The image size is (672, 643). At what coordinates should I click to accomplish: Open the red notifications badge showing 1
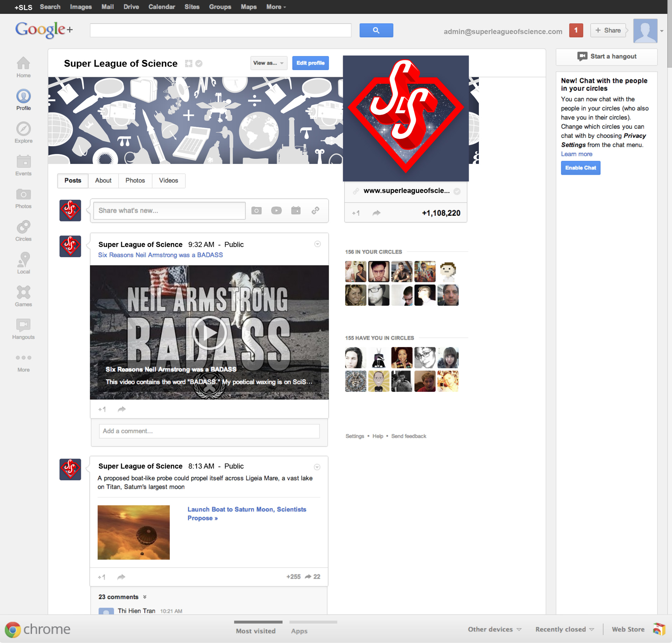point(576,30)
